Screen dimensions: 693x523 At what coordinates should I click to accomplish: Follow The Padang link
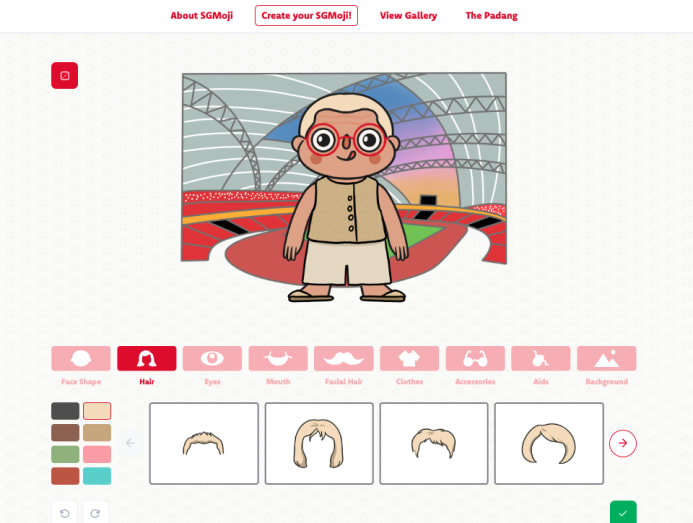[491, 15]
